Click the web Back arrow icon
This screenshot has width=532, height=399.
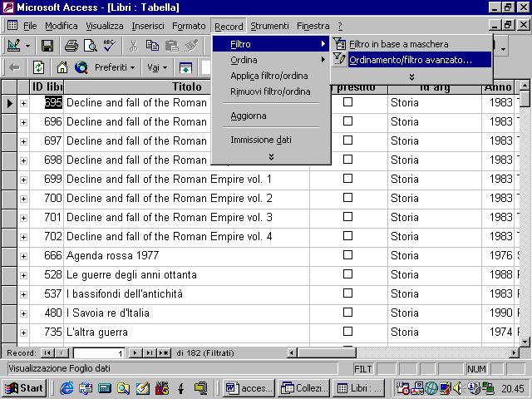(15, 67)
